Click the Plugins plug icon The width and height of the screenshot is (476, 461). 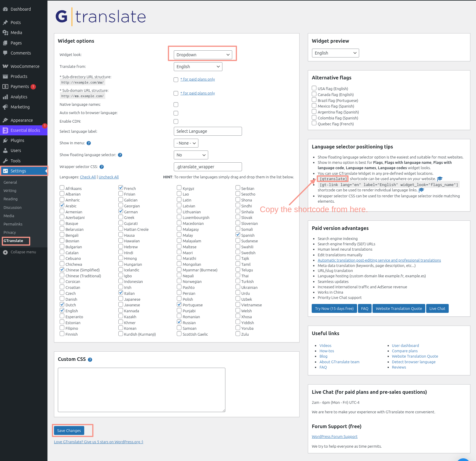(x=5, y=140)
